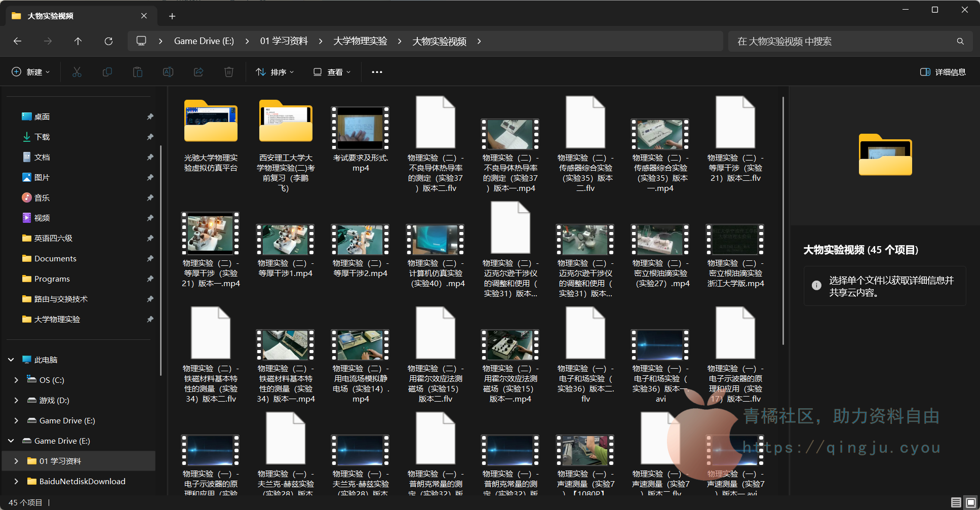Click the Copy icon in toolbar

tap(107, 72)
